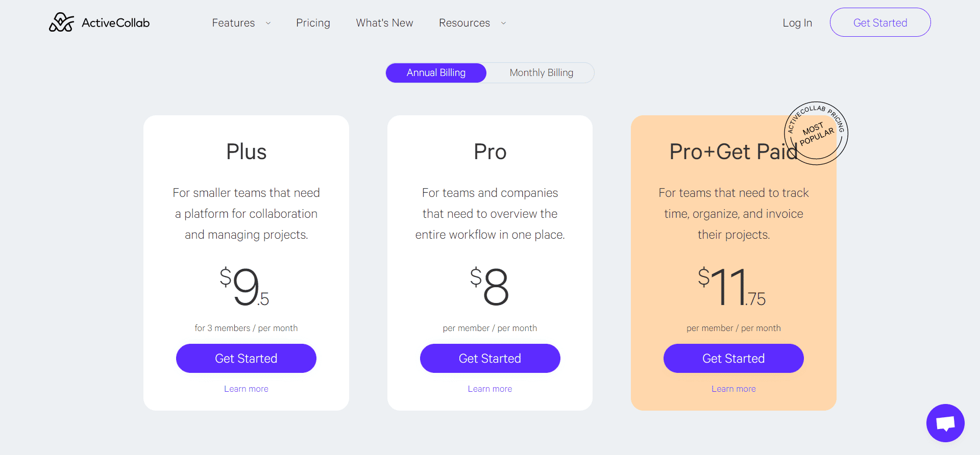Click the Log In link

point(797,23)
